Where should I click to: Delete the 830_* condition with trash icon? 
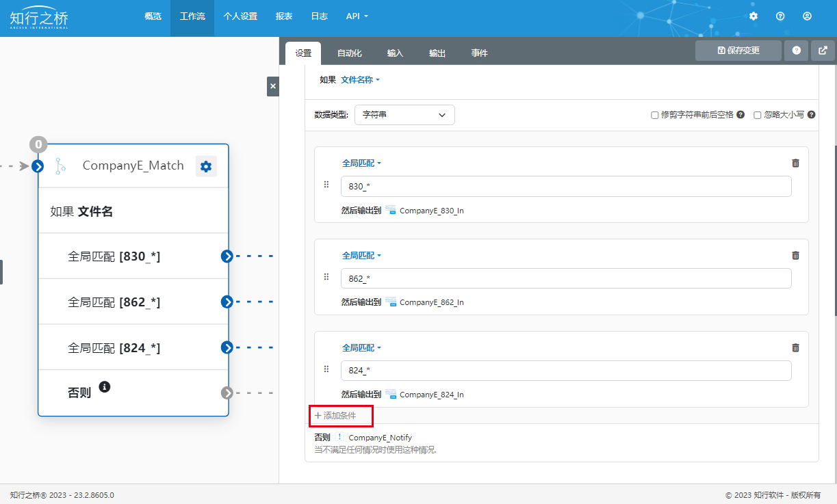click(x=795, y=163)
